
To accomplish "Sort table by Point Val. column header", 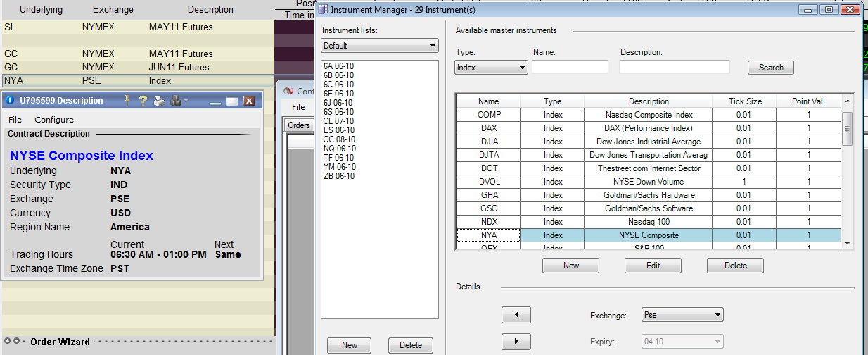I will (808, 101).
